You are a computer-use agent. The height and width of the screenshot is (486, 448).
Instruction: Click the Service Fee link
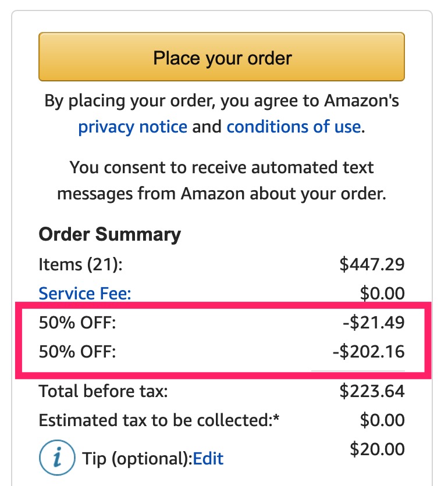pyautogui.click(x=84, y=294)
